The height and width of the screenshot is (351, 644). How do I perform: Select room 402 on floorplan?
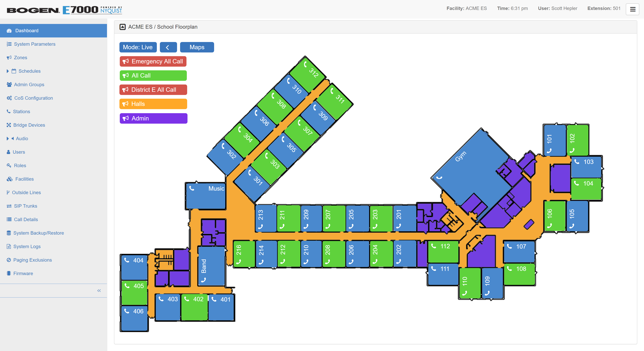pyautogui.click(x=194, y=307)
